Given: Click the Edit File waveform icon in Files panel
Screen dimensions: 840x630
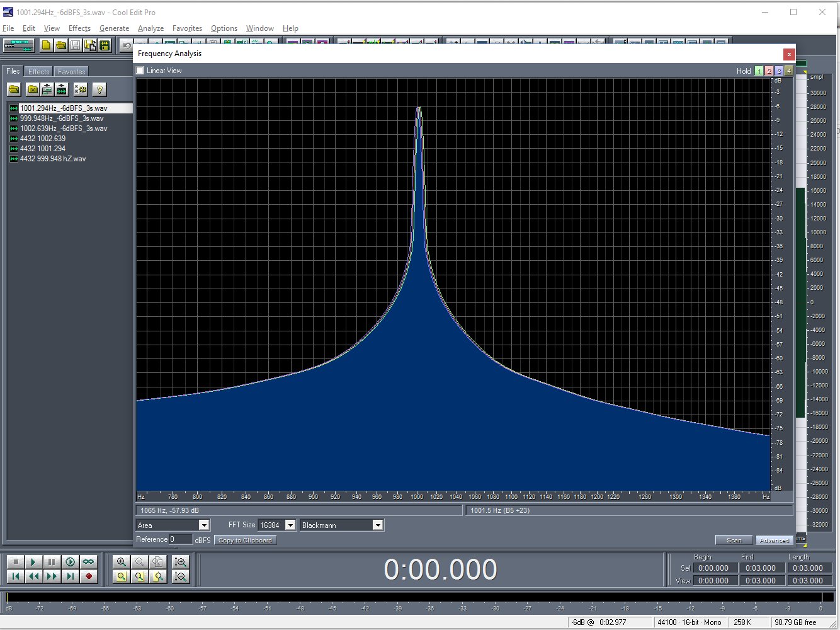Looking at the screenshot, I should point(62,89).
